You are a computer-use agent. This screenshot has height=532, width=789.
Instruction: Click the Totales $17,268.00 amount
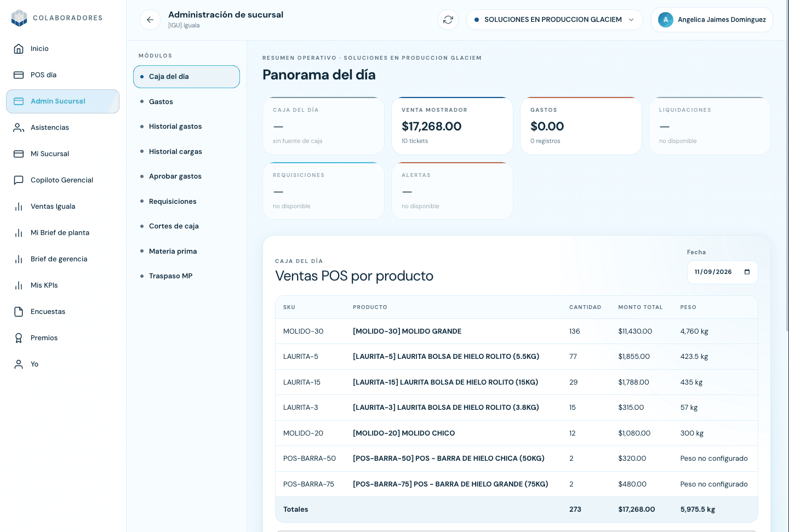(x=637, y=510)
